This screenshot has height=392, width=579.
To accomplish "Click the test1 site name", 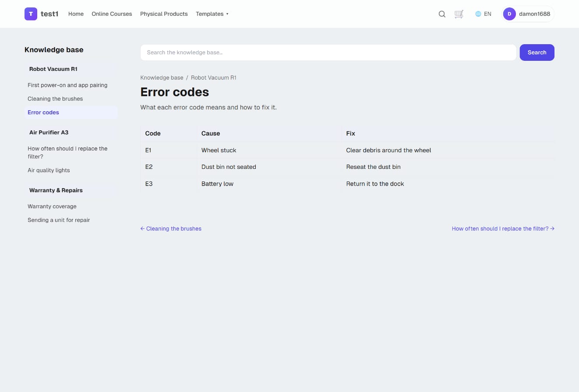I will [49, 14].
